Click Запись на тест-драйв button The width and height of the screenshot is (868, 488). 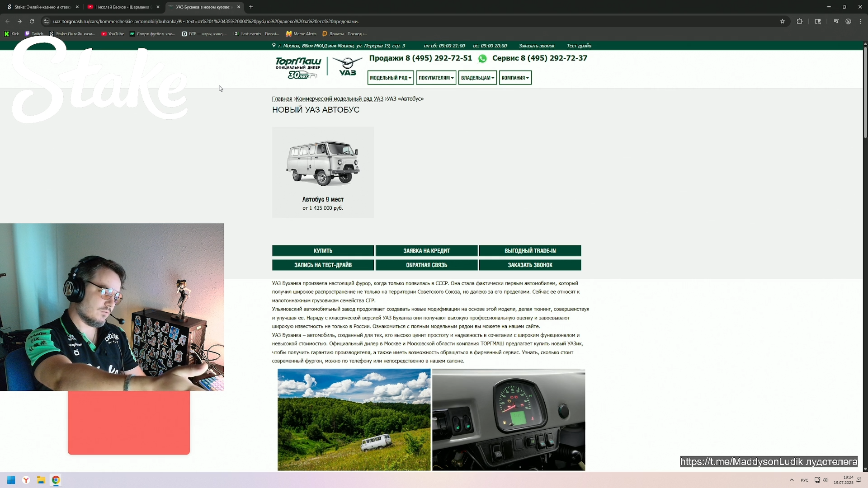click(x=323, y=265)
